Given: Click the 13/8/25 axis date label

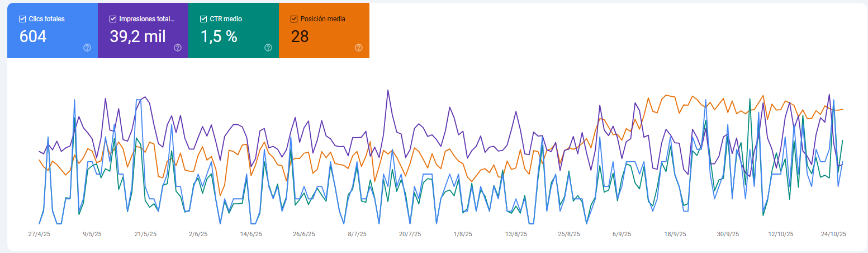Looking at the screenshot, I should coord(516,235).
